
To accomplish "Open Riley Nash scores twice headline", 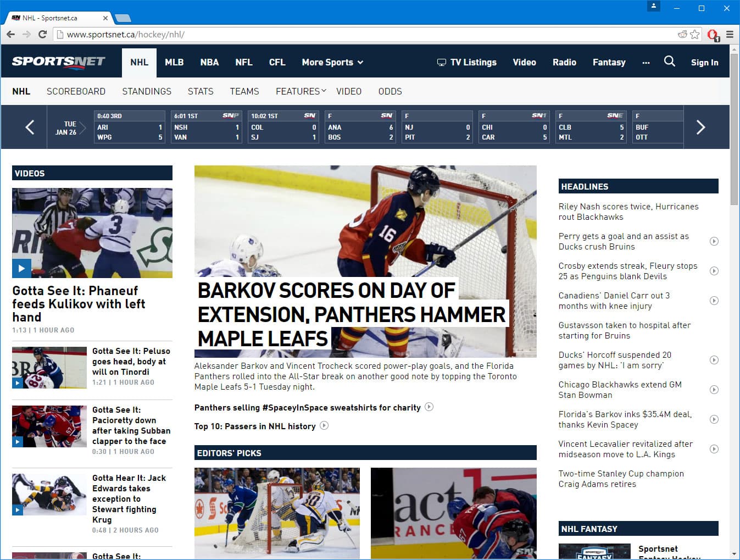I will coord(628,212).
